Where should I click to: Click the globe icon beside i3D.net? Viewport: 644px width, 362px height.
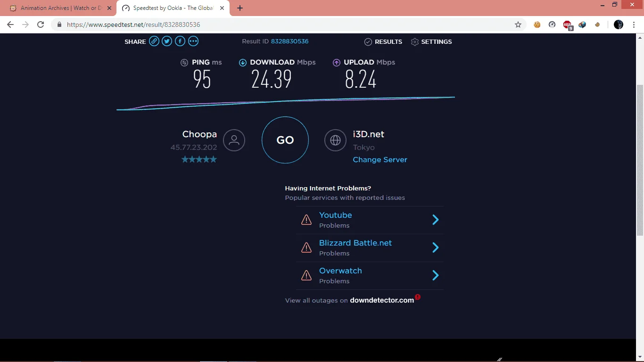(335, 140)
